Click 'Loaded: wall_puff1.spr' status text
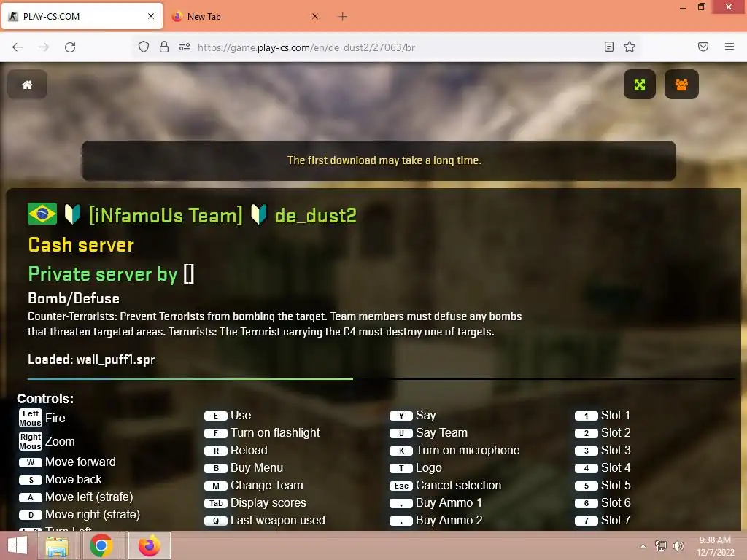The image size is (747, 560). tap(91, 359)
